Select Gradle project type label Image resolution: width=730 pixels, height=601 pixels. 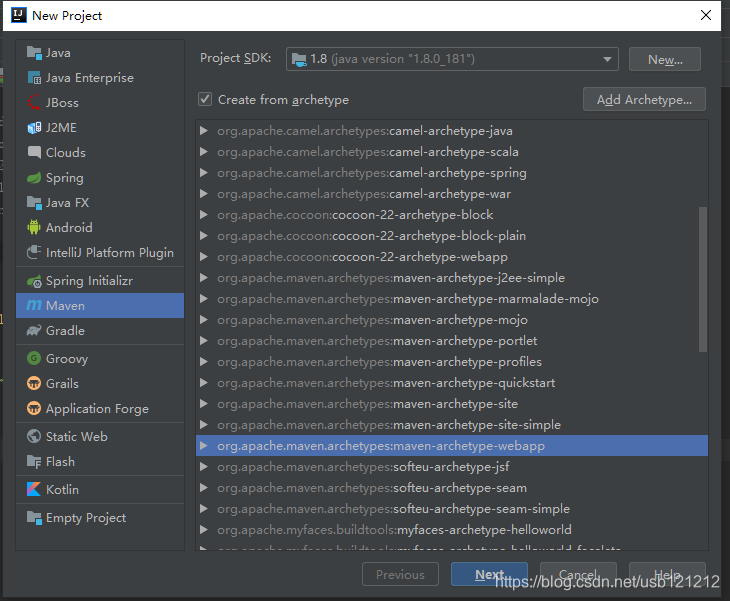pyautogui.click(x=65, y=331)
